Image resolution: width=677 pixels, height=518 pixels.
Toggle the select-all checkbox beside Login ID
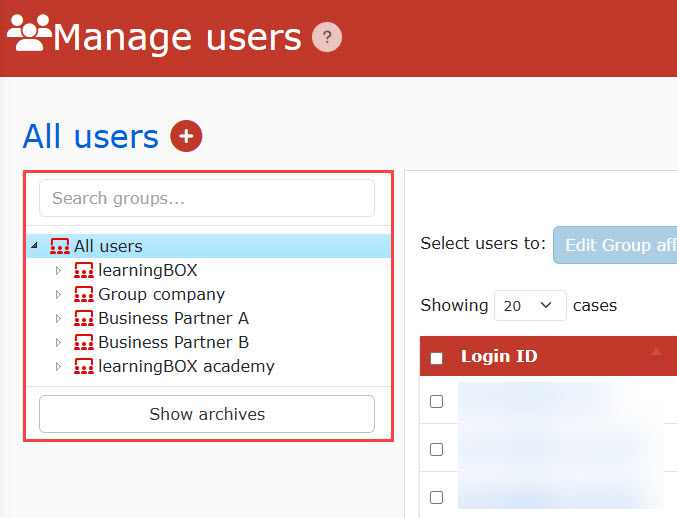click(436, 358)
